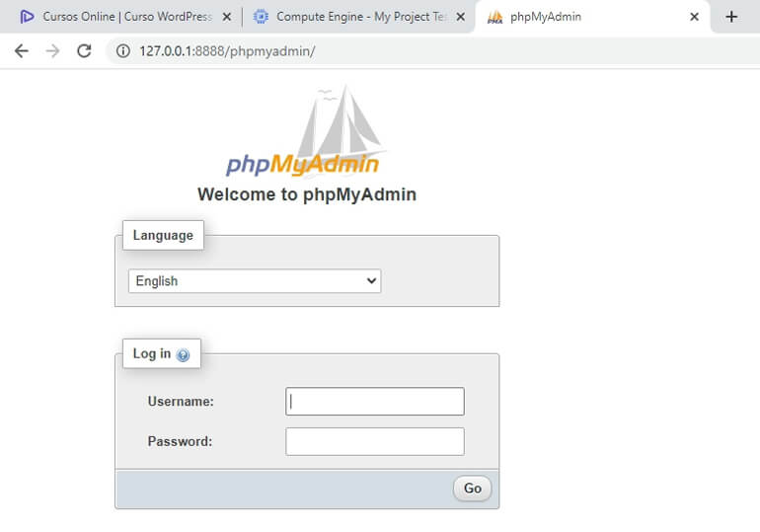Click the Language legend label
Viewport: 760px width, 532px height.
click(x=163, y=235)
